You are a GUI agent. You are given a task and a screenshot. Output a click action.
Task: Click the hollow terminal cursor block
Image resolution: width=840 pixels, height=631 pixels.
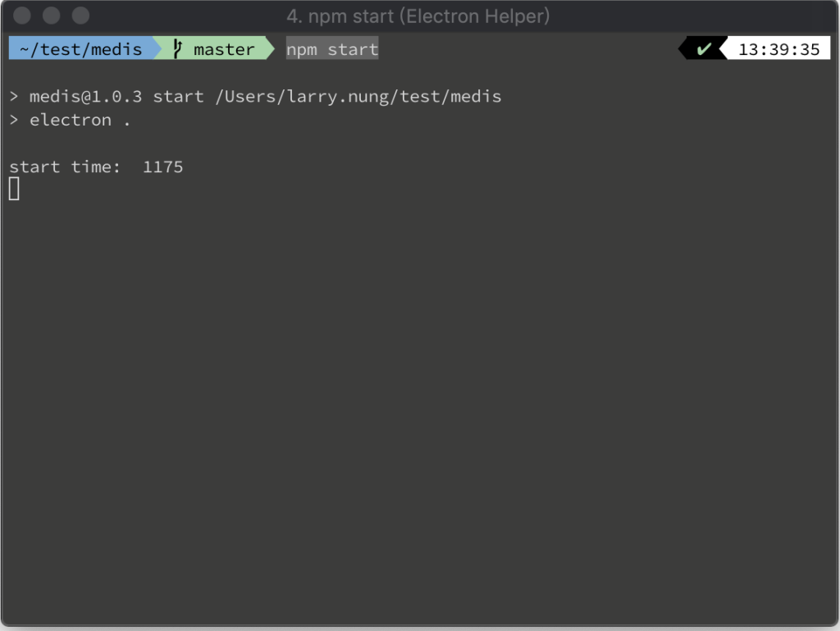pos(15,189)
